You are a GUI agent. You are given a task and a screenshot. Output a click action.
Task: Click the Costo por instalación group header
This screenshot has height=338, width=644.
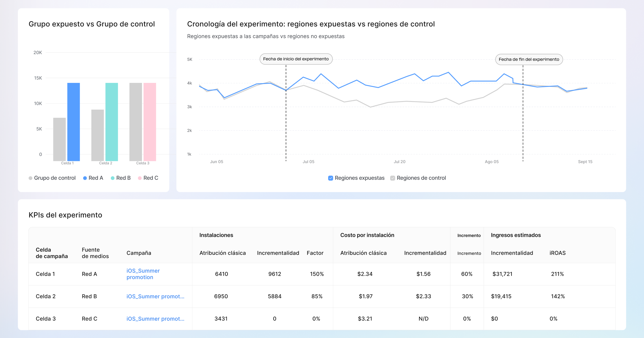coord(367,235)
